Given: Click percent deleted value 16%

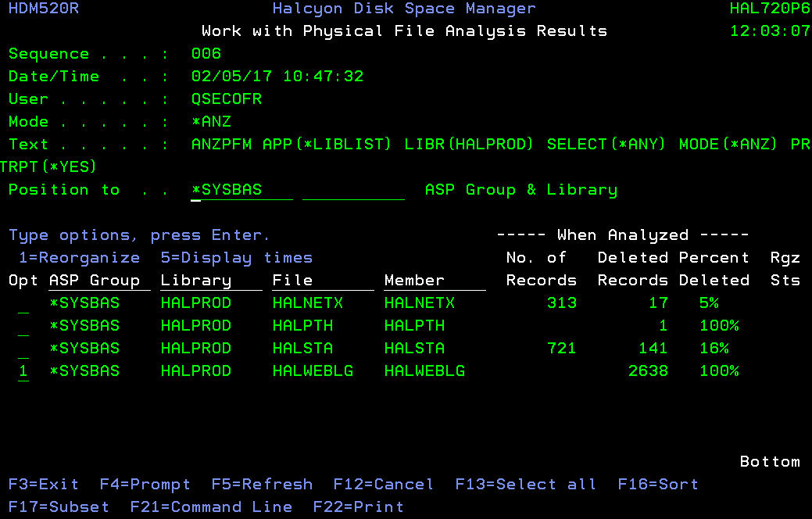Looking at the screenshot, I should (x=714, y=348).
